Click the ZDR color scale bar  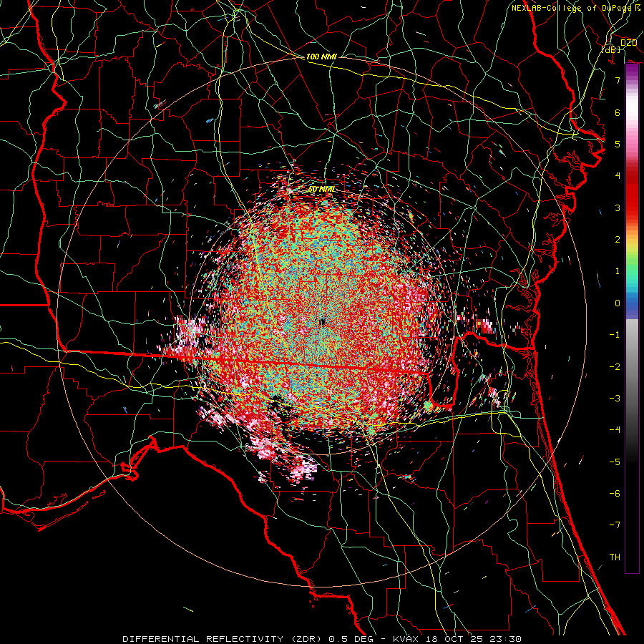pyautogui.click(x=632, y=318)
